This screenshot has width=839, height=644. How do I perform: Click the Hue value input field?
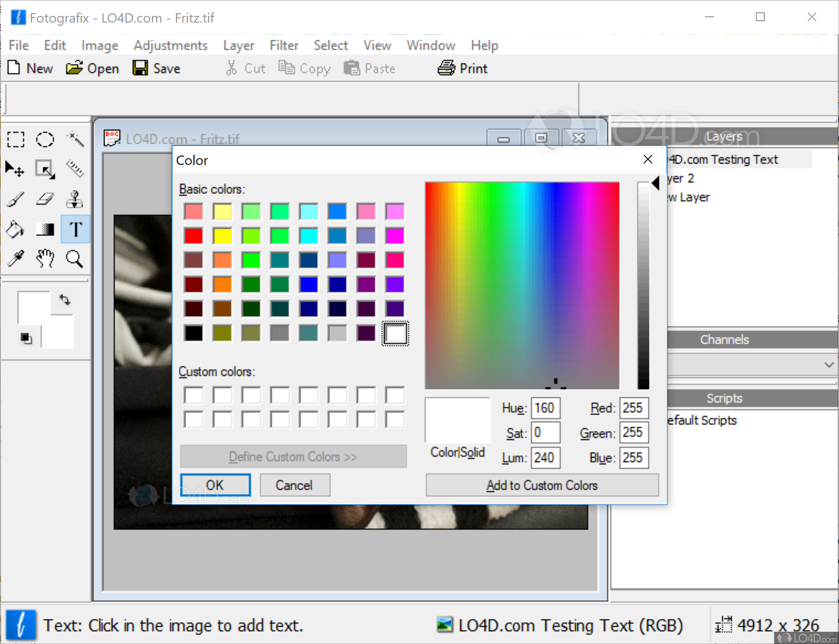point(545,408)
